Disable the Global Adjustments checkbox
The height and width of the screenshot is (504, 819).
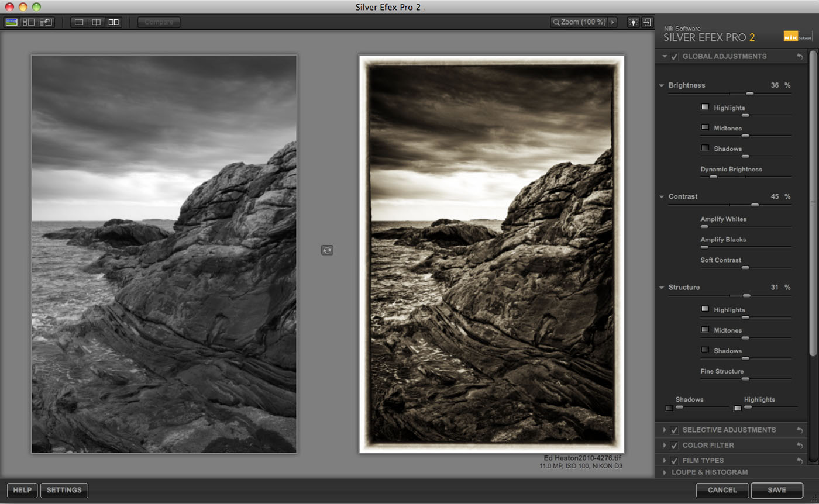click(674, 57)
